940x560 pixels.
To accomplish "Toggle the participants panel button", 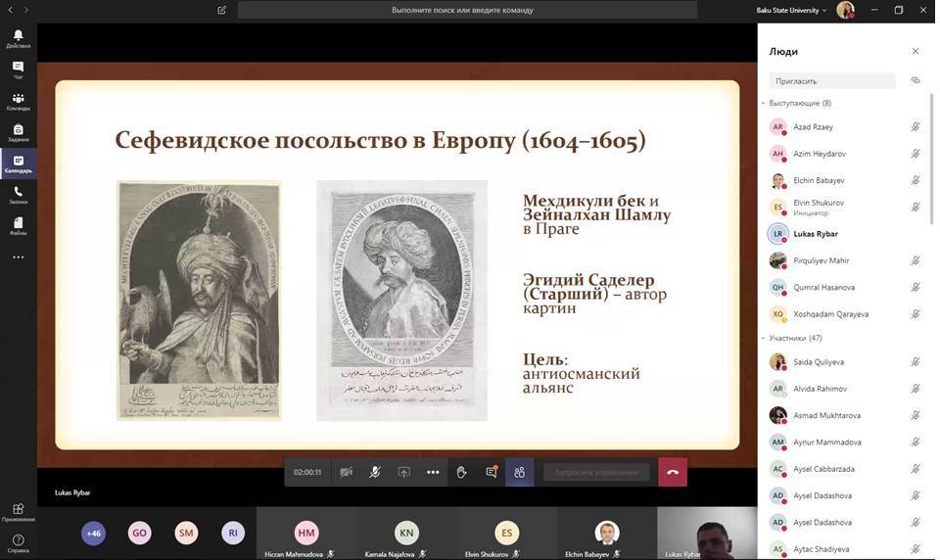I will click(x=519, y=473).
